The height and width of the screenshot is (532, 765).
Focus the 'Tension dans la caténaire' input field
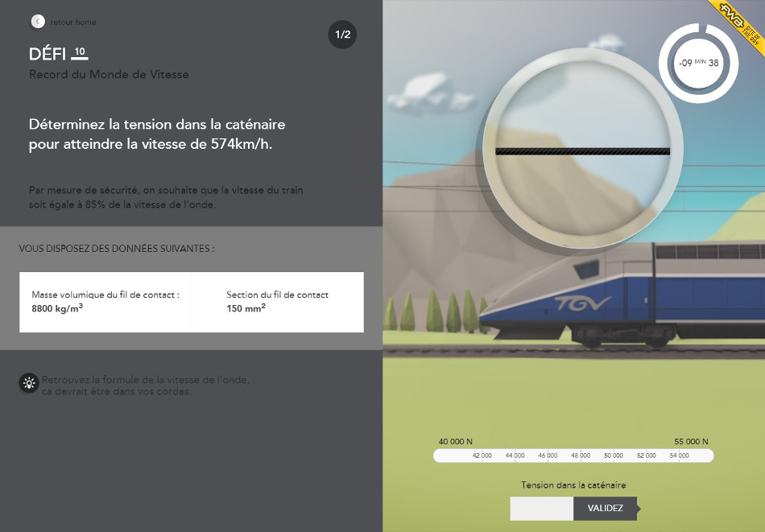pyautogui.click(x=541, y=509)
